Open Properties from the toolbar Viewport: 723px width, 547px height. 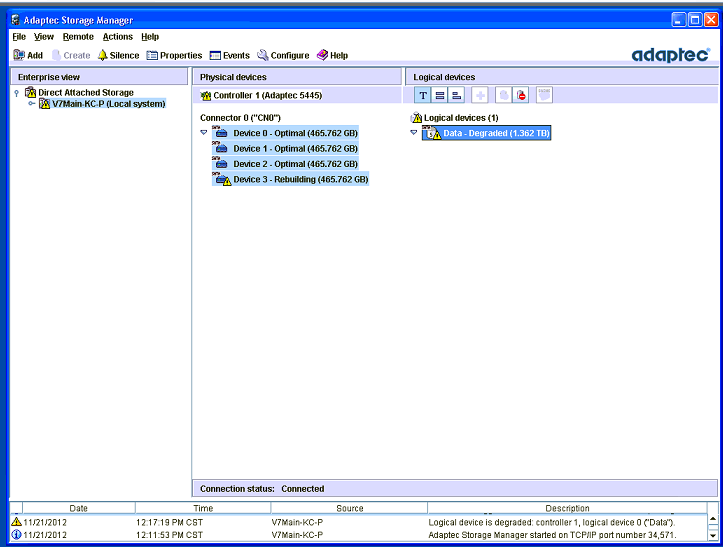[174, 55]
